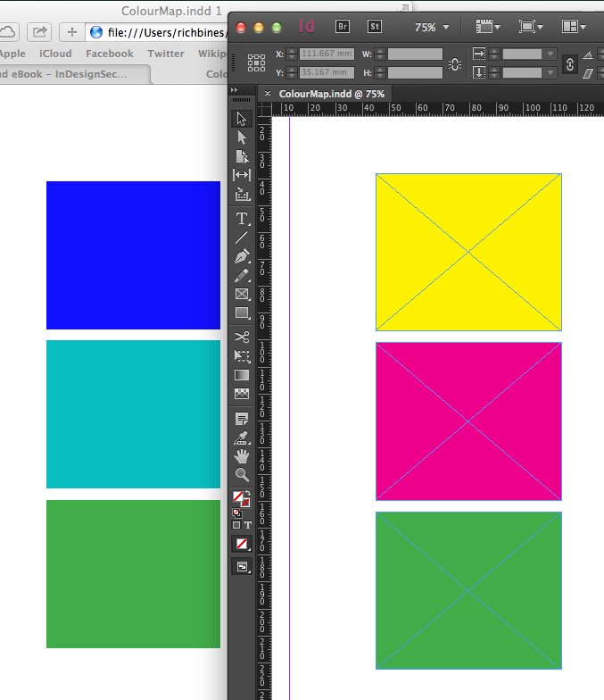Open the Arrange Documents dropdown
This screenshot has height=700, width=604.
click(573, 27)
